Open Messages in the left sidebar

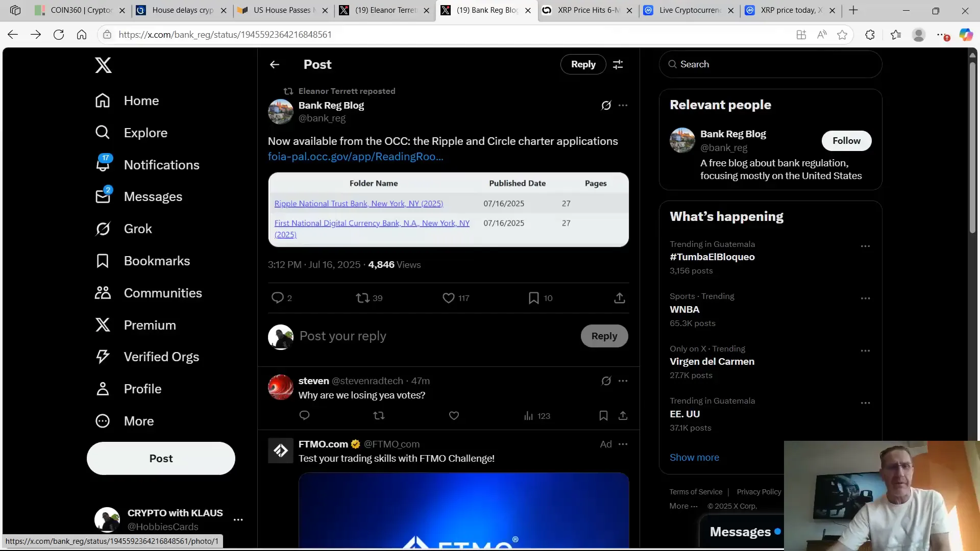click(138, 196)
